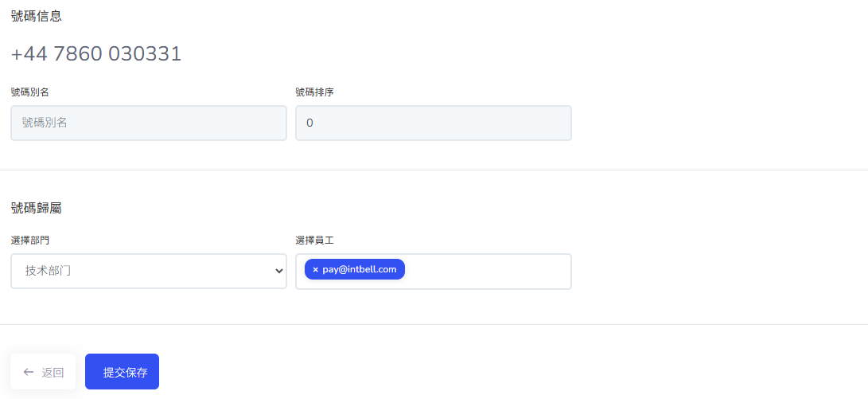868x399 pixels.
Task: Click the chevron arrow of 選擇部門 dropdown
Action: pyautogui.click(x=278, y=271)
